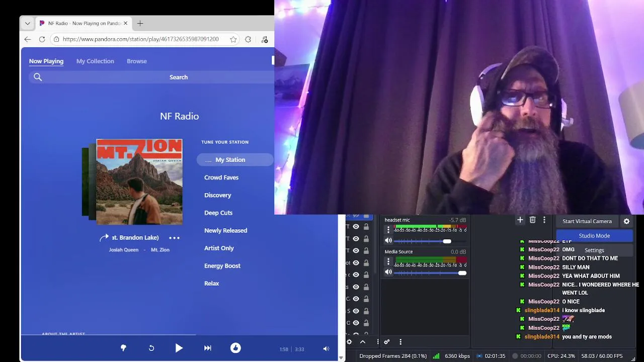Open advanced audio double-gear icon in OBS
This screenshot has width=644, height=362.
[387, 342]
